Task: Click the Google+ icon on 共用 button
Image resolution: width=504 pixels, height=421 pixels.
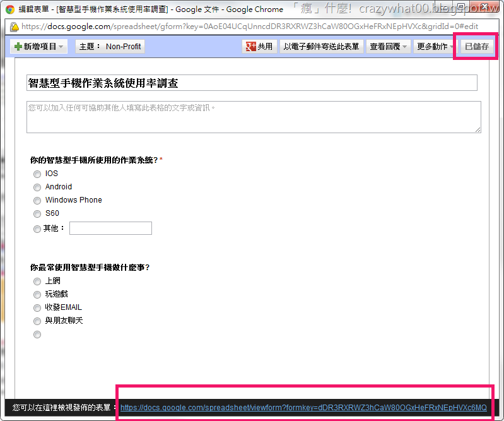Action: pos(250,47)
